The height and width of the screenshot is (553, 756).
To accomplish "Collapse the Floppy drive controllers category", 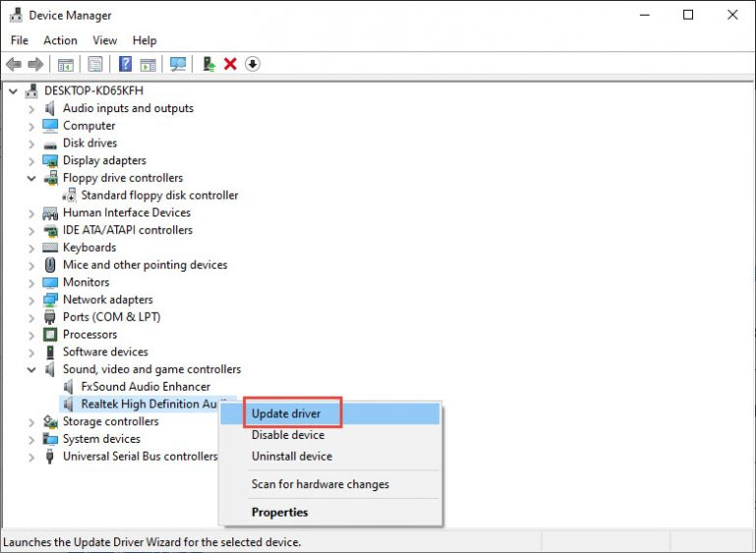I will point(31,178).
